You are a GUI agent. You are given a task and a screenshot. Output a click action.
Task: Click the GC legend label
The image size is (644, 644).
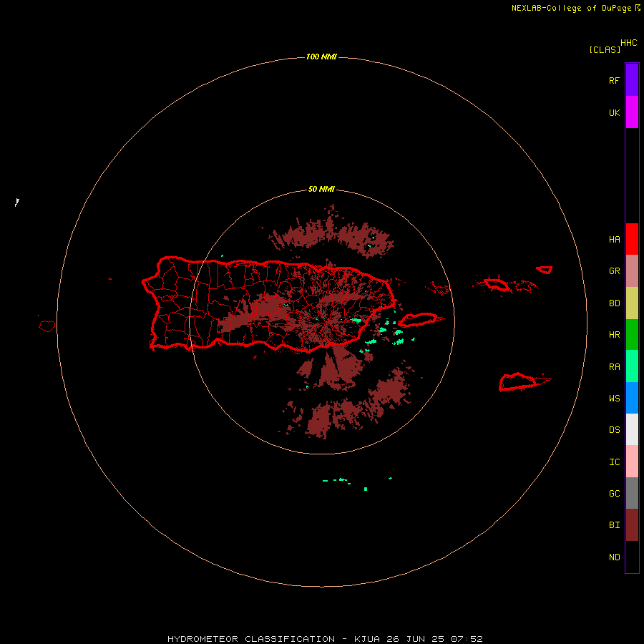tap(614, 494)
